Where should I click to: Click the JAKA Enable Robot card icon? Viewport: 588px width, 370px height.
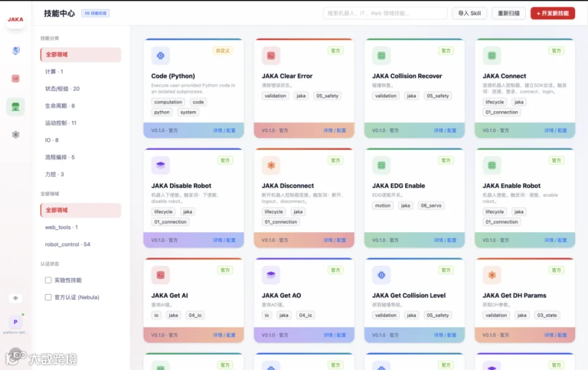[491, 165]
